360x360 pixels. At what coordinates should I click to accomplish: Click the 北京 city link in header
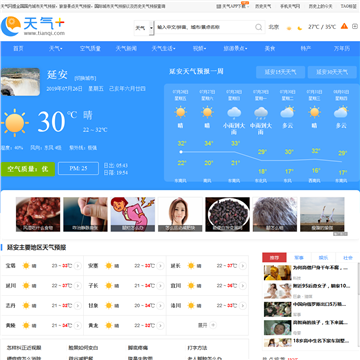point(274,27)
